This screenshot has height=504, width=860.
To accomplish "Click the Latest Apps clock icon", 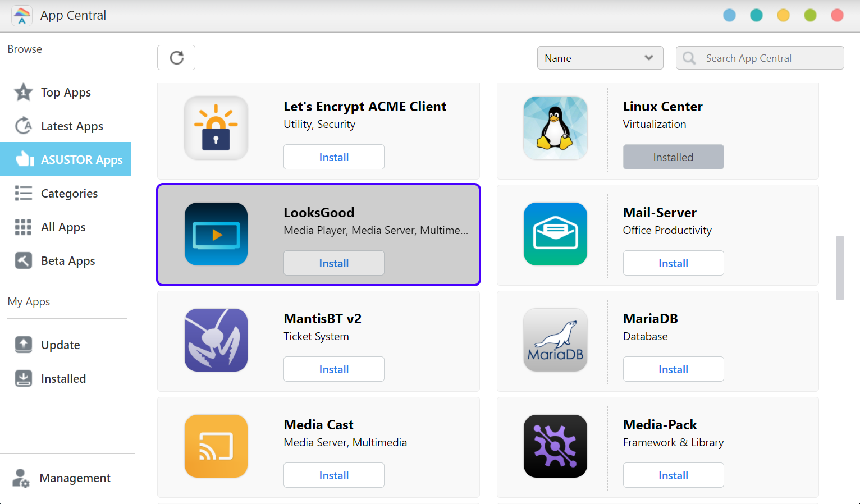I will point(24,126).
